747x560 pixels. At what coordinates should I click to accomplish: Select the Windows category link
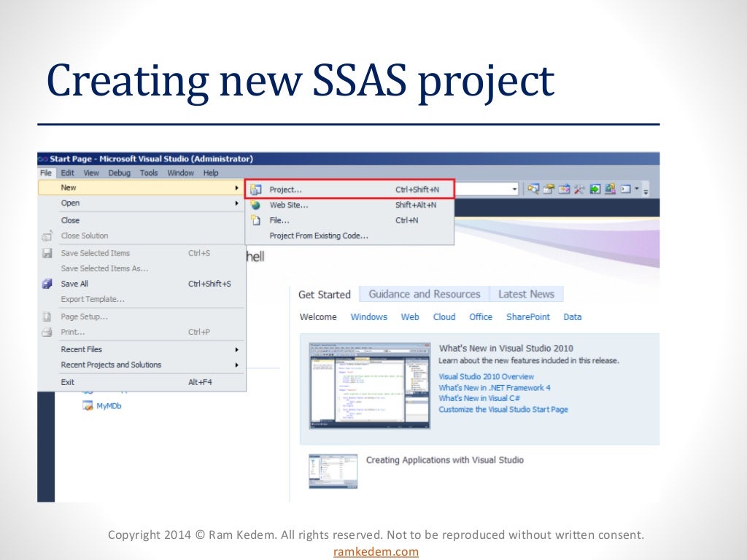(369, 317)
